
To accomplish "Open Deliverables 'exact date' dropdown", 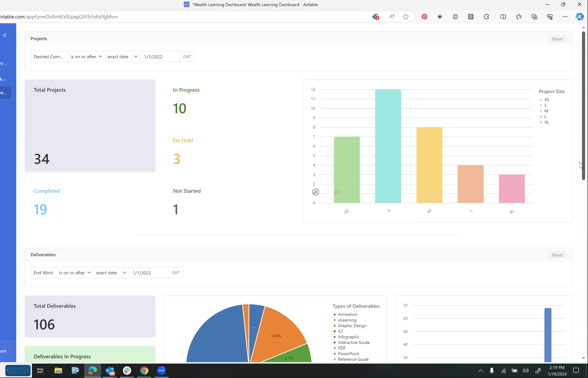I will (x=111, y=273).
